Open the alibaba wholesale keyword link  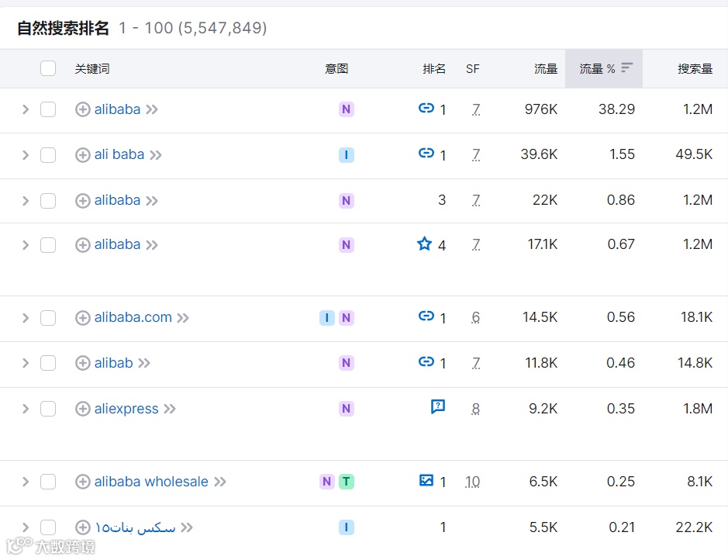(x=151, y=482)
